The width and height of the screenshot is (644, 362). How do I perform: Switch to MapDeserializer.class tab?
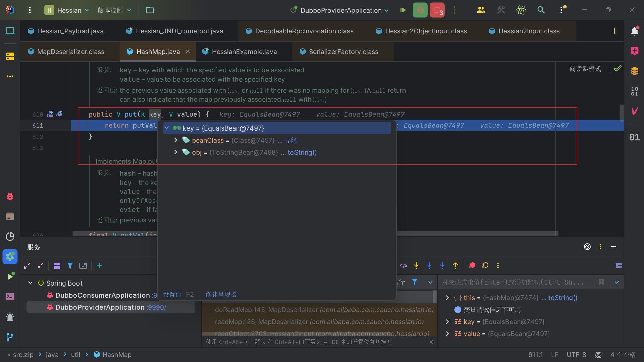point(66,52)
